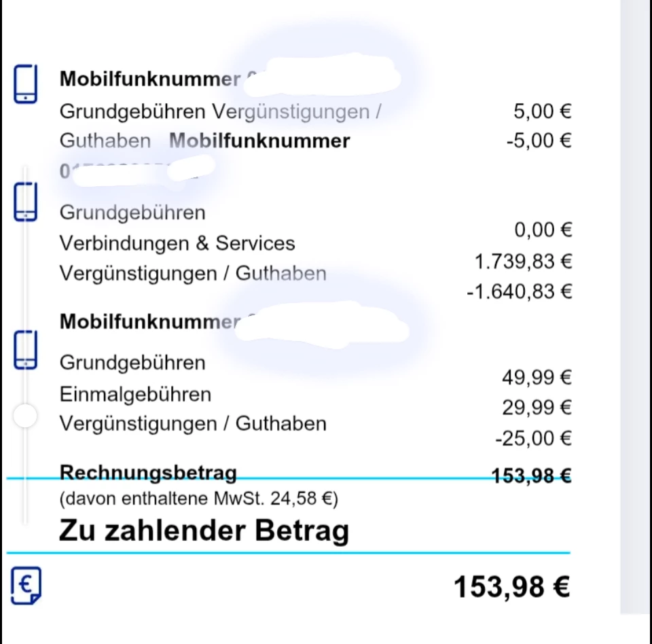This screenshot has width=652, height=644.
Task: Click the gray scrollbar strip on the right edge
Action: pyautogui.click(x=636, y=306)
